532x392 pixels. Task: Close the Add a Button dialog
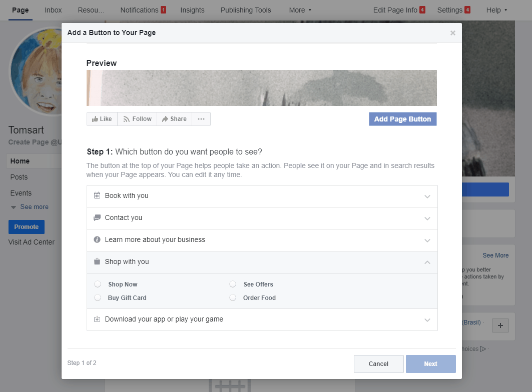(452, 33)
